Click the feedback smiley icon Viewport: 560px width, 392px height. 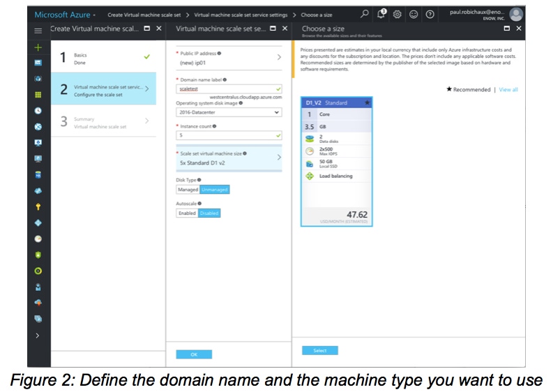tap(414, 14)
